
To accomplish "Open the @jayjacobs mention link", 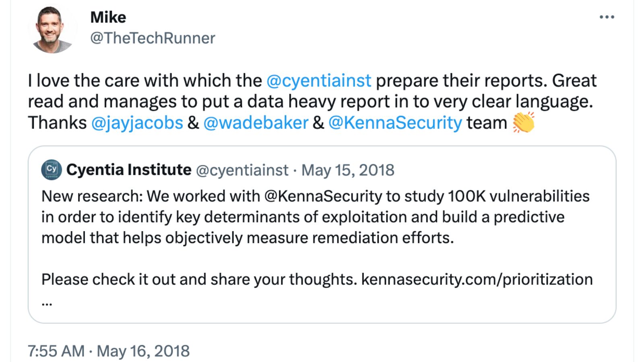I will [137, 123].
